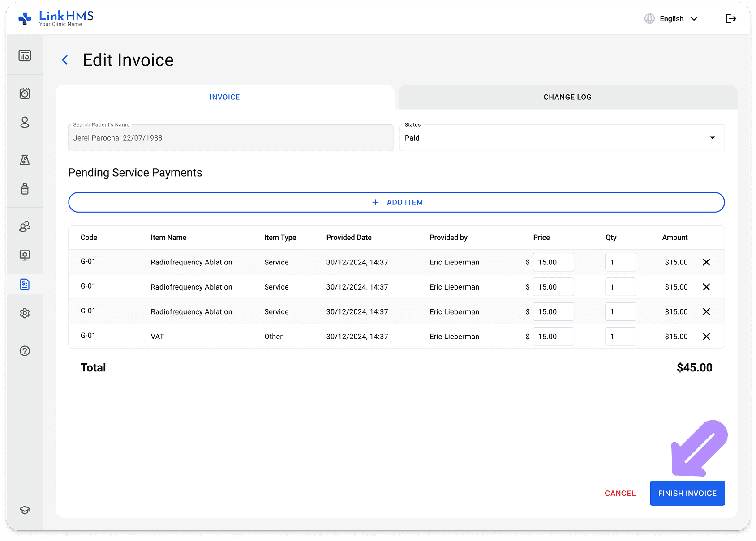The image size is (756, 541).
Task: Select the training graduation cap icon
Action: (25, 510)
